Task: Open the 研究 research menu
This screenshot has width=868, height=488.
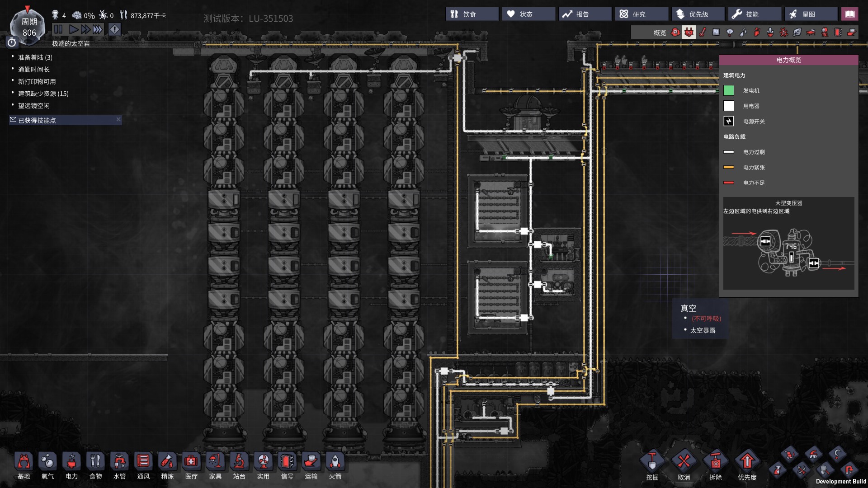Action: click(641, 14)
